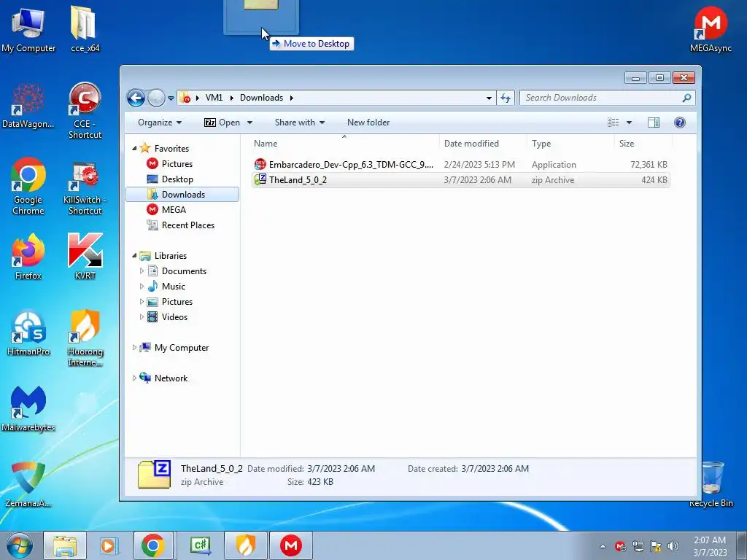Launch Windows Media Player from taskbar

[109, 545]
